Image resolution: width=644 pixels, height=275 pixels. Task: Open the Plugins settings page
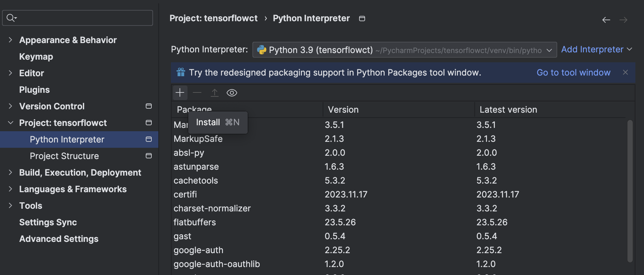pyautogui.click(x=34, y=90)
